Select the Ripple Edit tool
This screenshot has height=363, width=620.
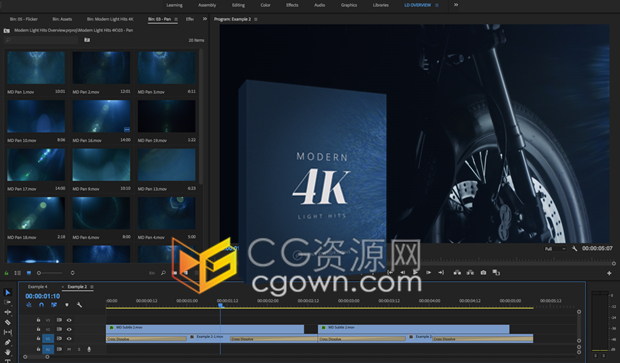8,312
